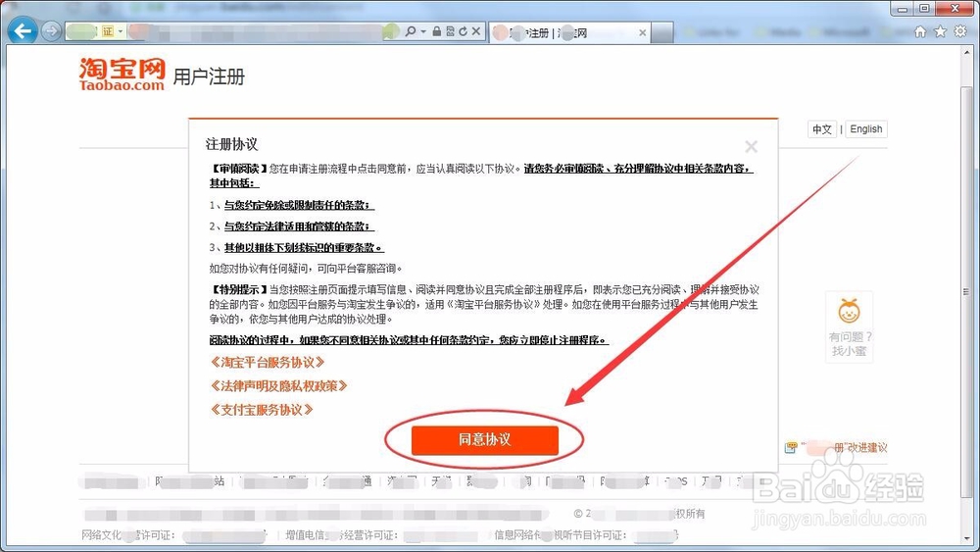Viewport: 980px width, 552px height.
Task: Close the registration browser tab
Action: pyautogui.click(x=643, y=32)
